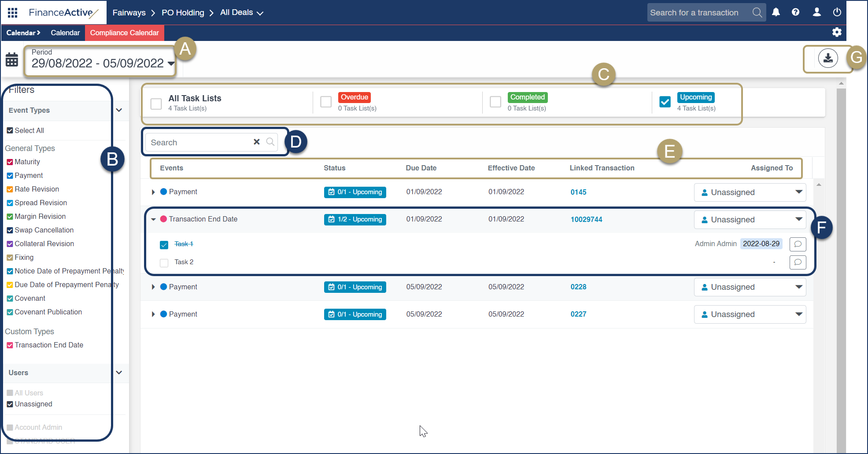
Task: Select the Compliance Calendar tab
Action: click(x=125, y=33)
